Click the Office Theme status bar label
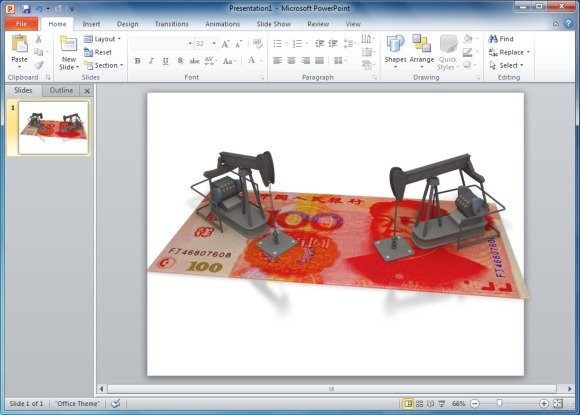The image size is (580, 415). 77,404
